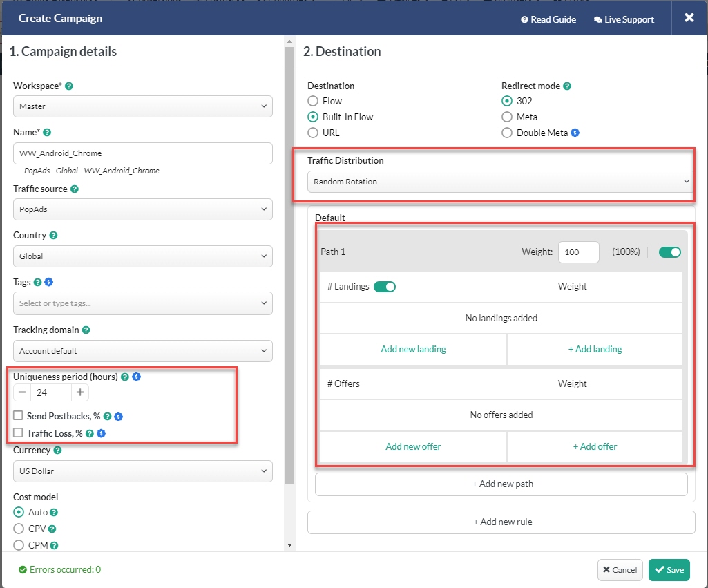708x588 pixels.
Task: Enable the Send Postbacks checkbox
Action: tap(18, 415)
